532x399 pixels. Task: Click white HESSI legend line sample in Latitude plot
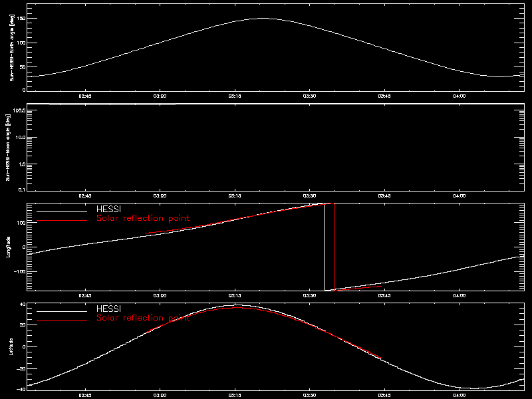[62, 311]
